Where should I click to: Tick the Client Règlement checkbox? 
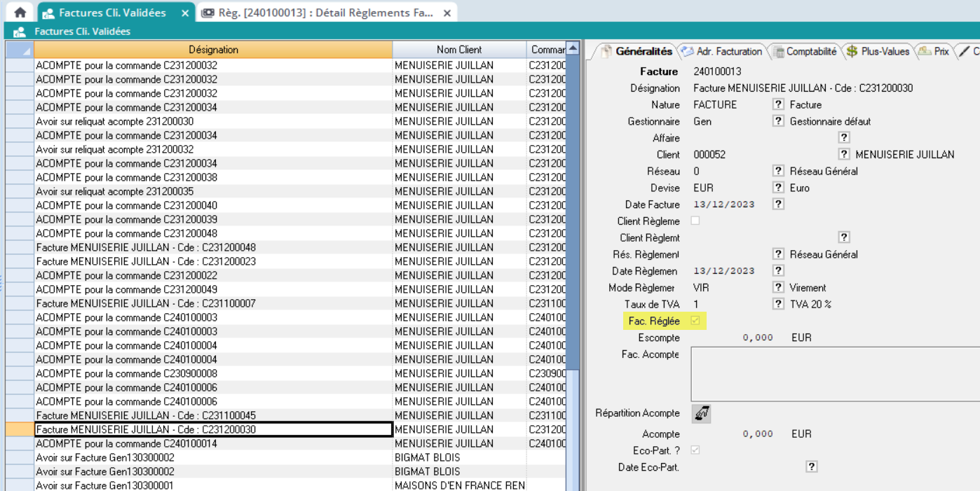pyautogui.click(x=695, y=221)
